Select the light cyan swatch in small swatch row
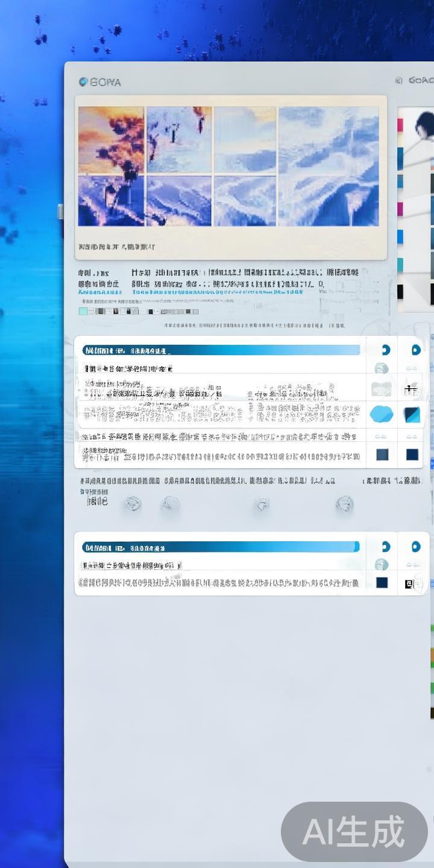The width and height of the screenshot is (434, 868). click(x=83, y=312)
